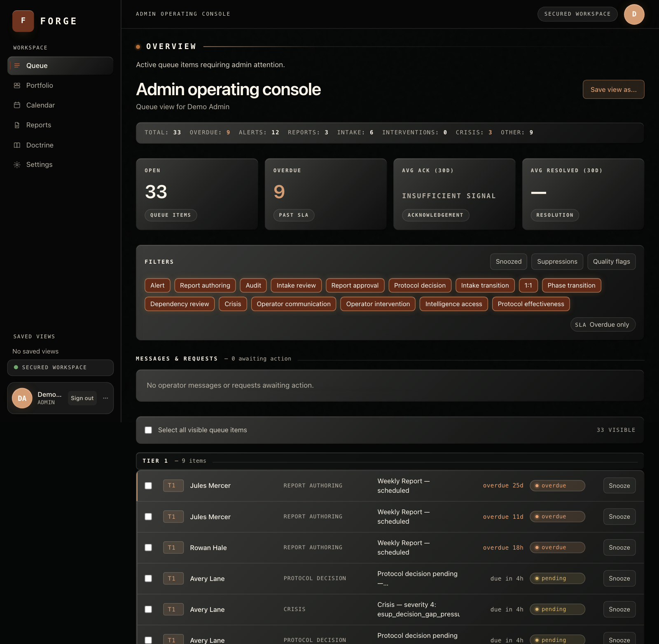Image resolution: width=659 pixels, height=644 pixels.
Task: Open the Quality flags button
Action: click(x=611, y=262)
